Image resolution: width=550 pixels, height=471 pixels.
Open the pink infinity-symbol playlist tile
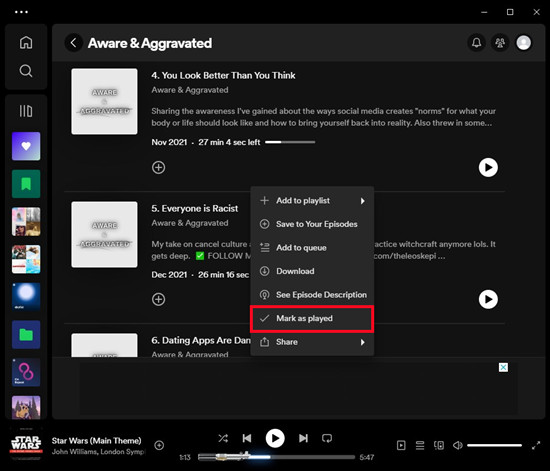coord(26,372)
